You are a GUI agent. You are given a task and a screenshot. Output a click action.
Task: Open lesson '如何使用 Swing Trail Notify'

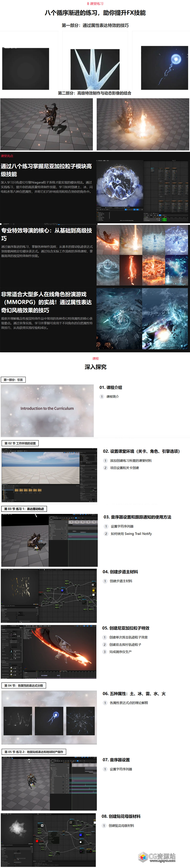coord(131,534)
